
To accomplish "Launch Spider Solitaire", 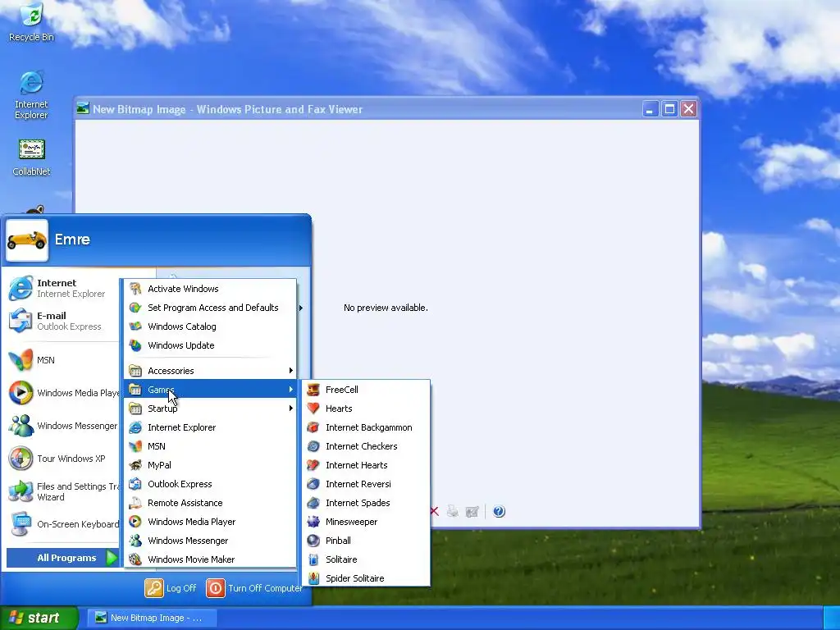I will (366, 578).
